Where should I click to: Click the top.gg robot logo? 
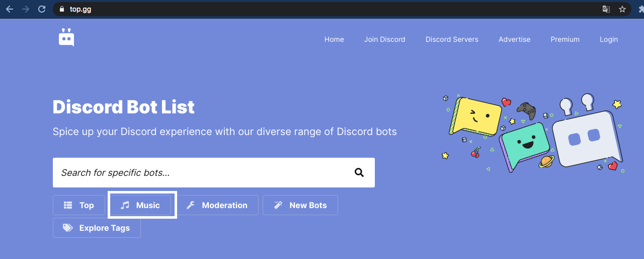coord(66,38)
